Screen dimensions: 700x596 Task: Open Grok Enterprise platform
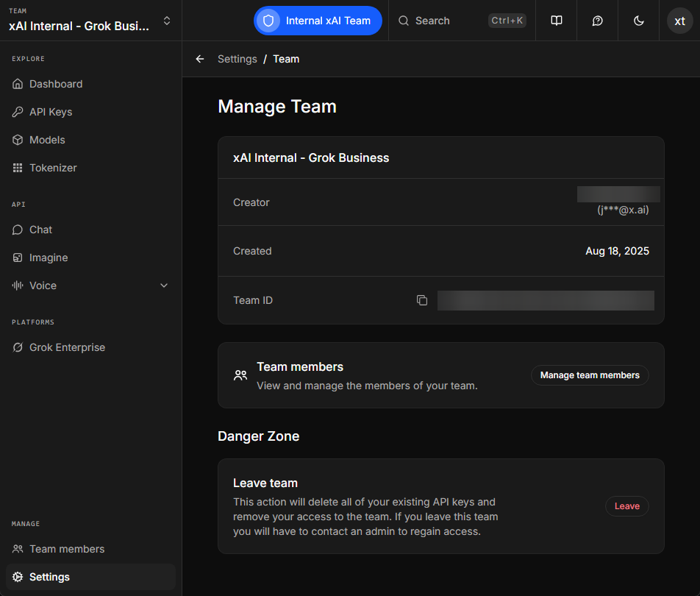pyautogui.click(x=90, y=347)
